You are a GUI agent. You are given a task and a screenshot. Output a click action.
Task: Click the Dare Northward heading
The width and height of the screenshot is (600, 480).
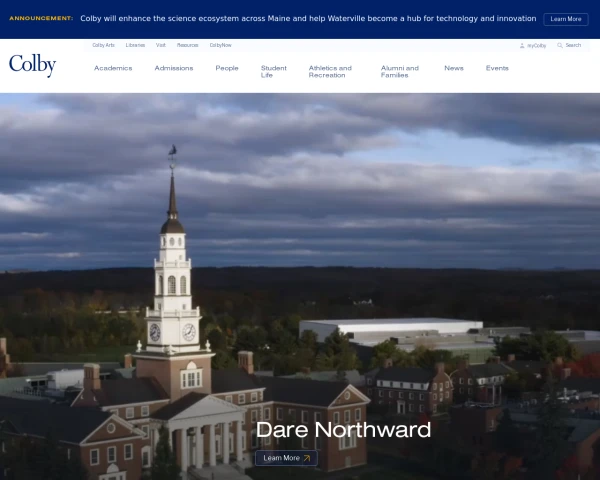click(343, 429)
